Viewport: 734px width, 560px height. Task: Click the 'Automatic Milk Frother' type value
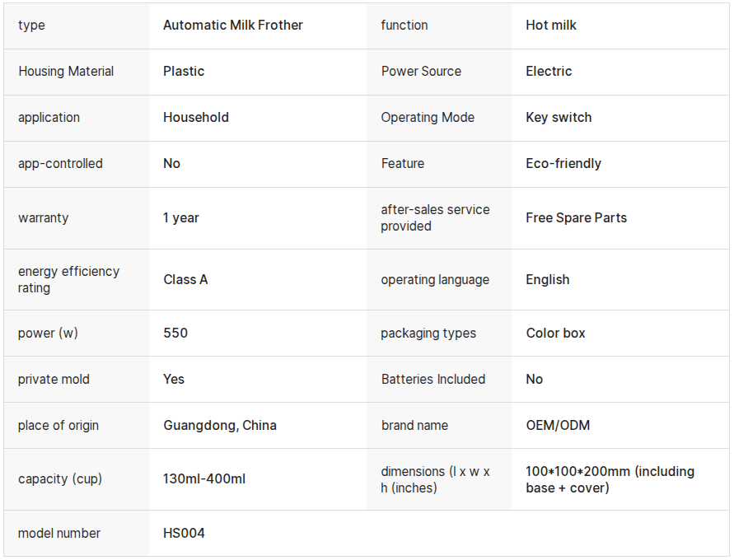(232, 26)
